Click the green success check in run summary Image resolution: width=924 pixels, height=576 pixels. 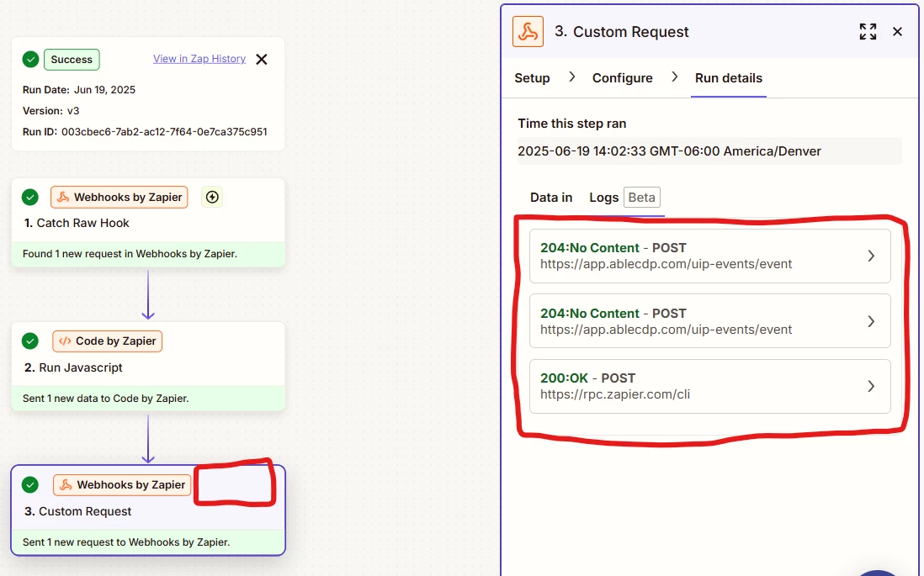tap(30, 60)
